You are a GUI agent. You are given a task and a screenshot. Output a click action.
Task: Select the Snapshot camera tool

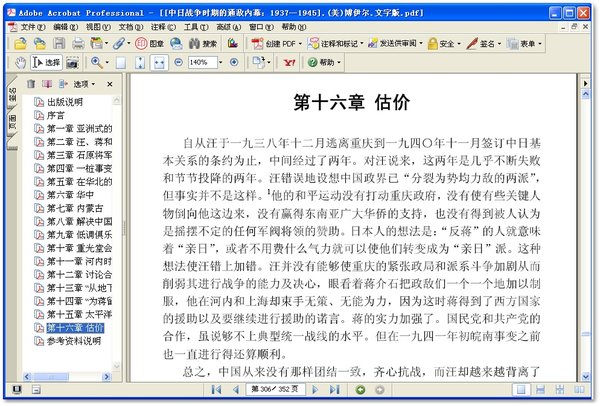72,62
